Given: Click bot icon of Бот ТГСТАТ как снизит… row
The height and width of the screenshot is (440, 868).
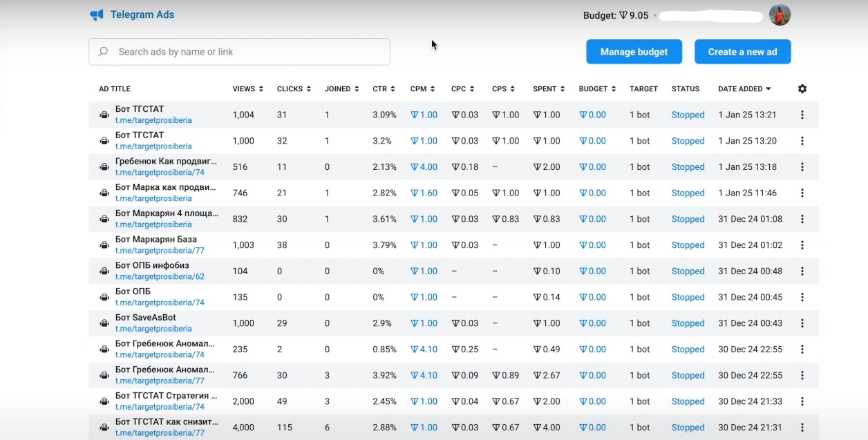Looking at the screenshot, I should tap(104, 428).
